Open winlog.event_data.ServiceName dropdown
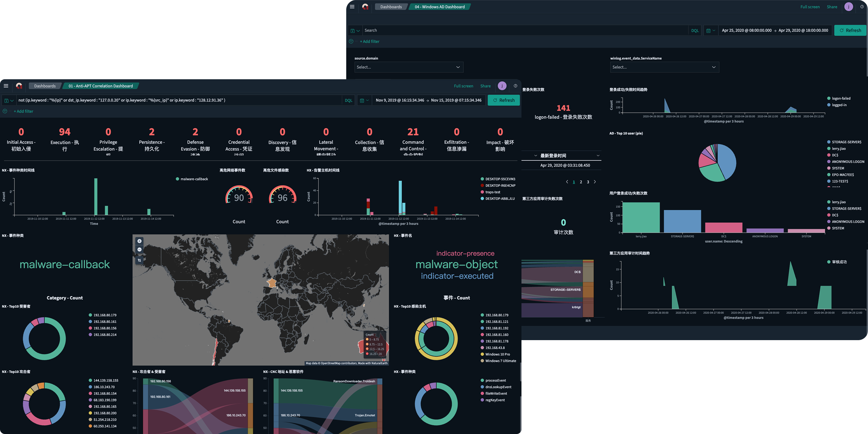868x434 pixels. [664, 67]
